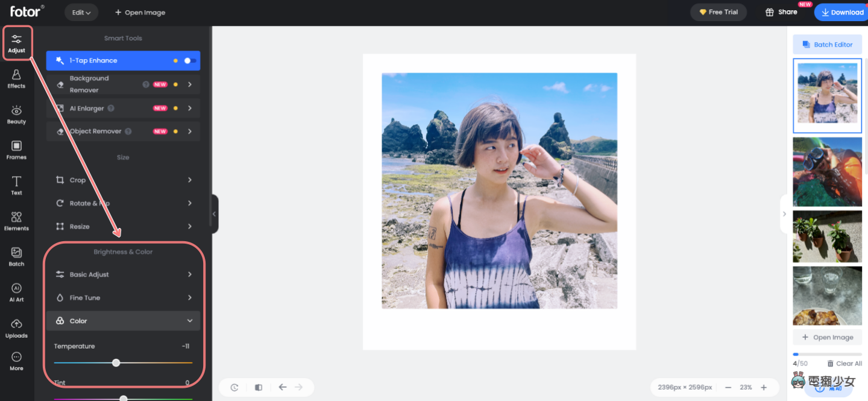The image size is (868, 401).
Task: Select the Text tool
Action: tap(16, 185)
